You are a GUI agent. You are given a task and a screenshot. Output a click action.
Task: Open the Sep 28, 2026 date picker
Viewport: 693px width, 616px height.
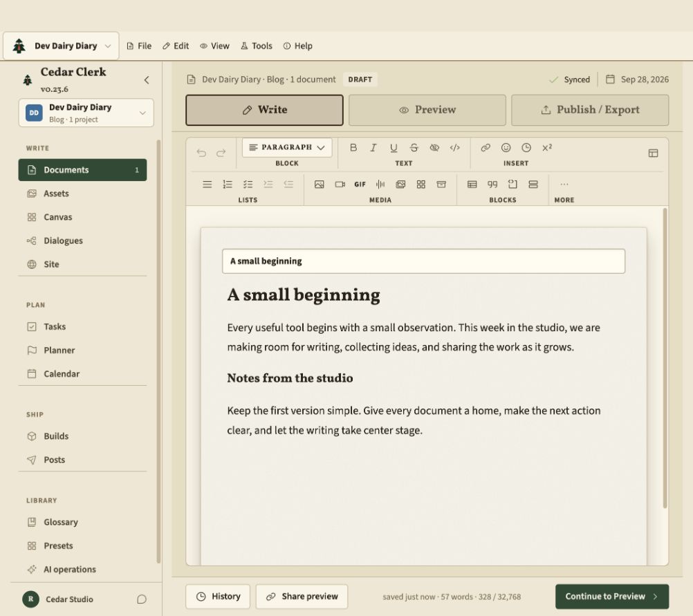point(637,80)
